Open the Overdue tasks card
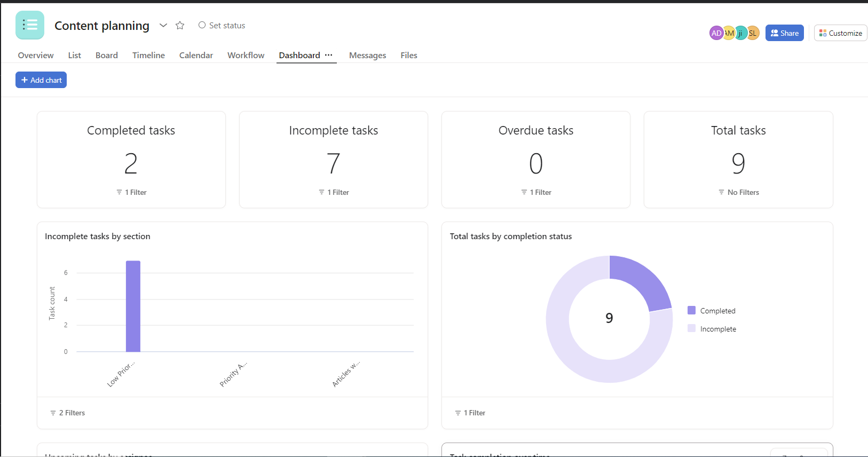868x457 pixels. coord(536,160)
